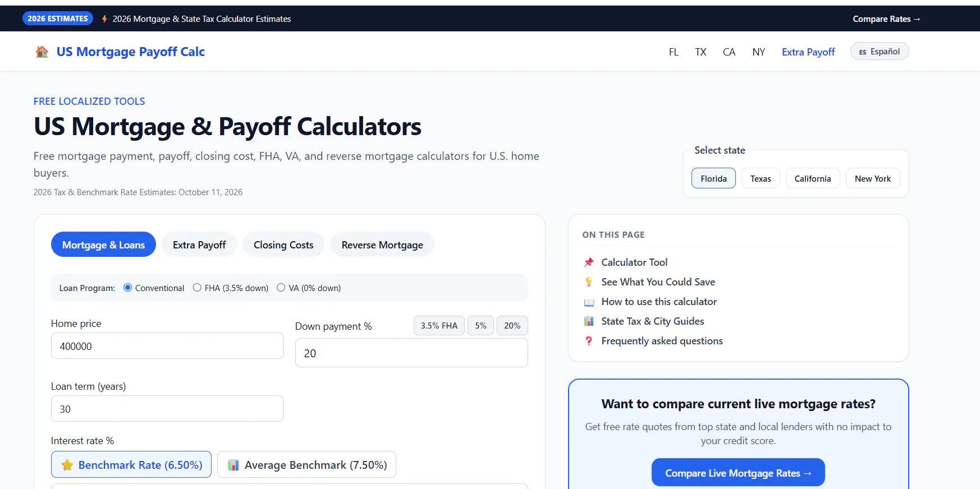The height and width of the screenshot is (489, 980).
Task: Switch language with the Español button
Action: [880, 52]
